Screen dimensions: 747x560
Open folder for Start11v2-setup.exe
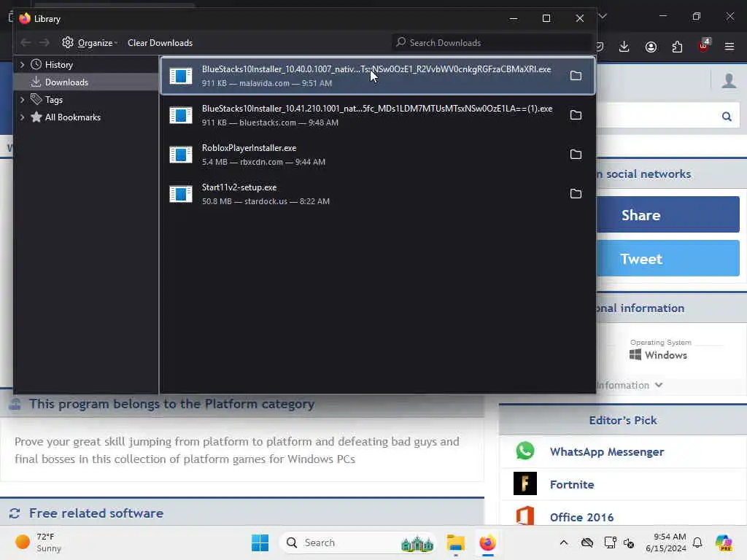coord(576,194)
